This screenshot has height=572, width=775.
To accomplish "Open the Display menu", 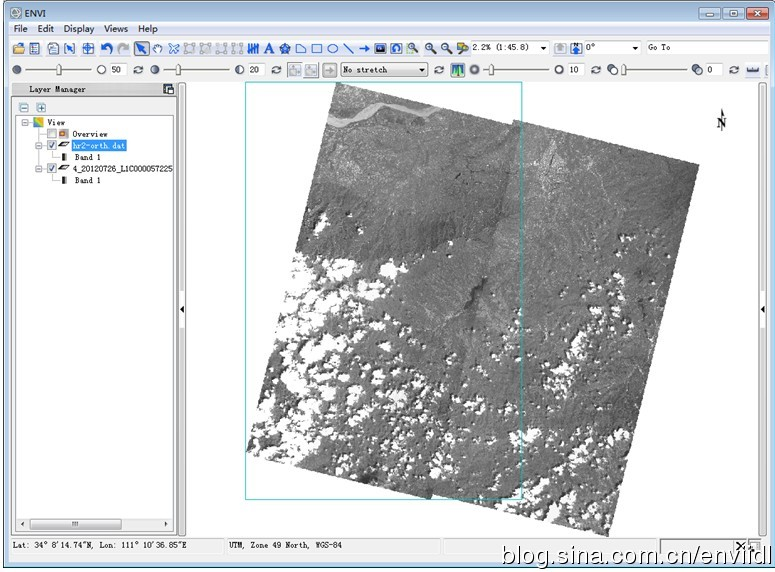I will [79, 29].
